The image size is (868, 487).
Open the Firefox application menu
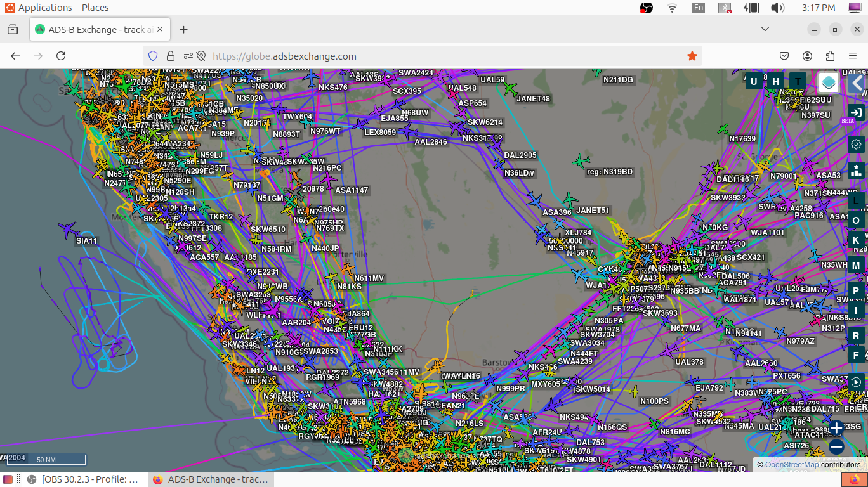click(x=853, y=56)
